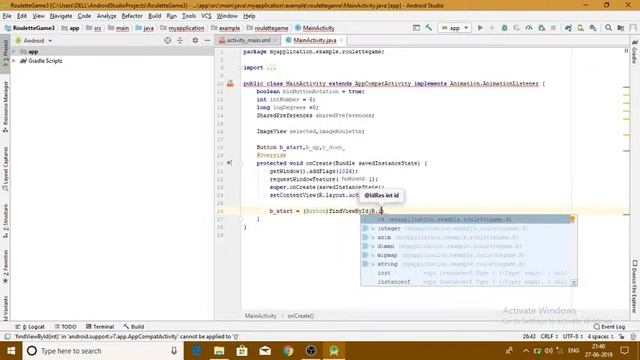Attach debugger to Android process icon
The image size is (640, 360).
click(x=542, y=28)
